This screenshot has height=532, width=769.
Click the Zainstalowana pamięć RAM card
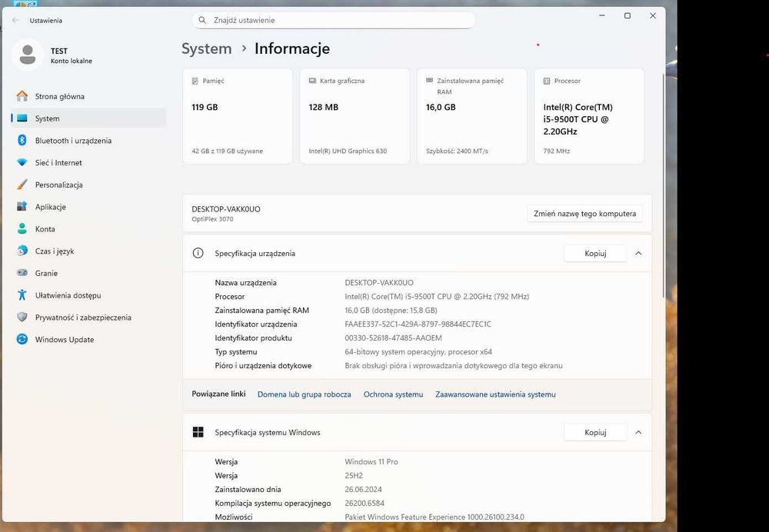pyautogui.click(x=472, y=116)
